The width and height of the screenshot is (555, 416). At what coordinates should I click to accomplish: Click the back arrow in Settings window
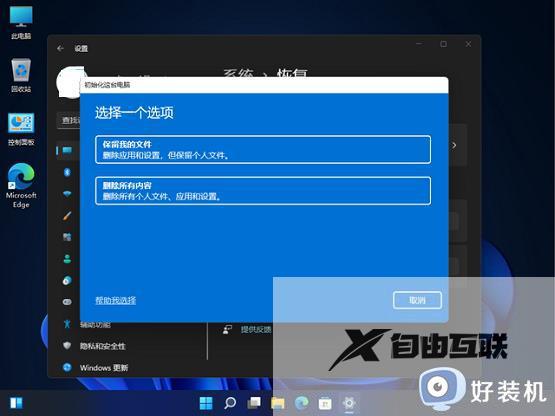61,49
